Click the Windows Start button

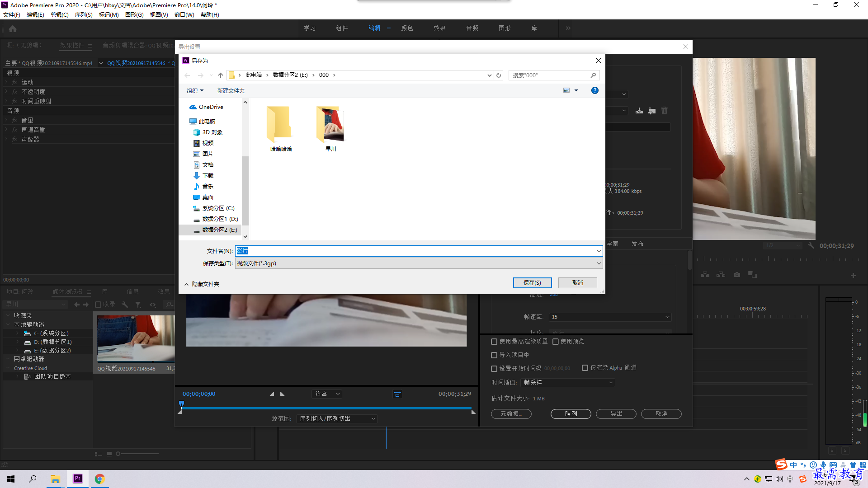(11, 479)
